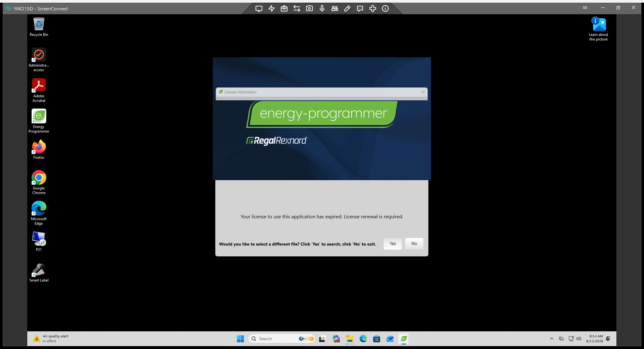Viewport: 644px width, 349px height.
Task: Open Air quality alert widget
Action: click(x=52, y=339)
